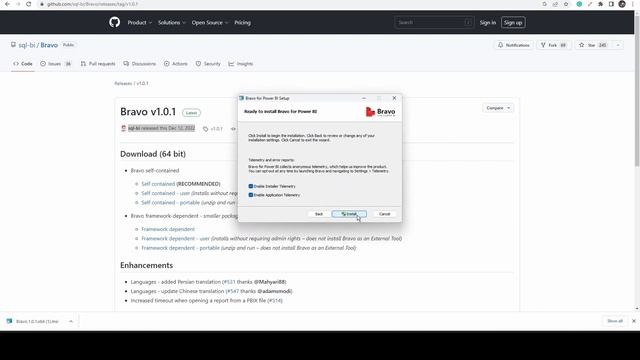
Task: Open the Issues tab
Action: 56,64
